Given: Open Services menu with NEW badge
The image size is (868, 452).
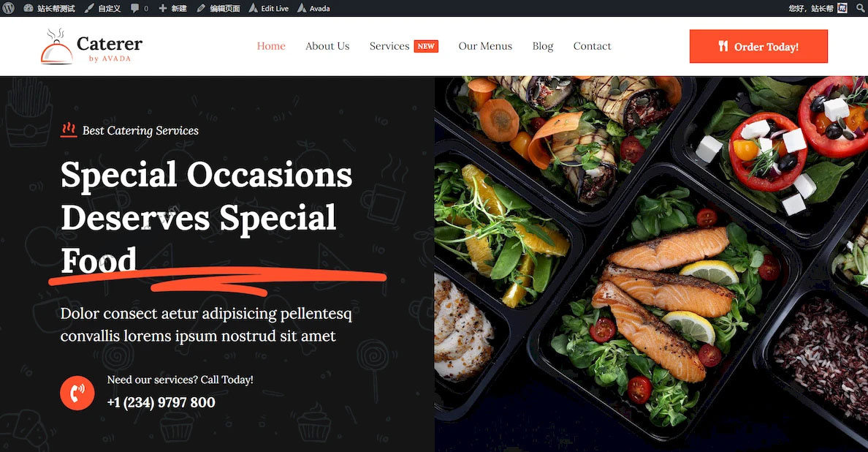Looking at the screenshot, I should 404,46.
